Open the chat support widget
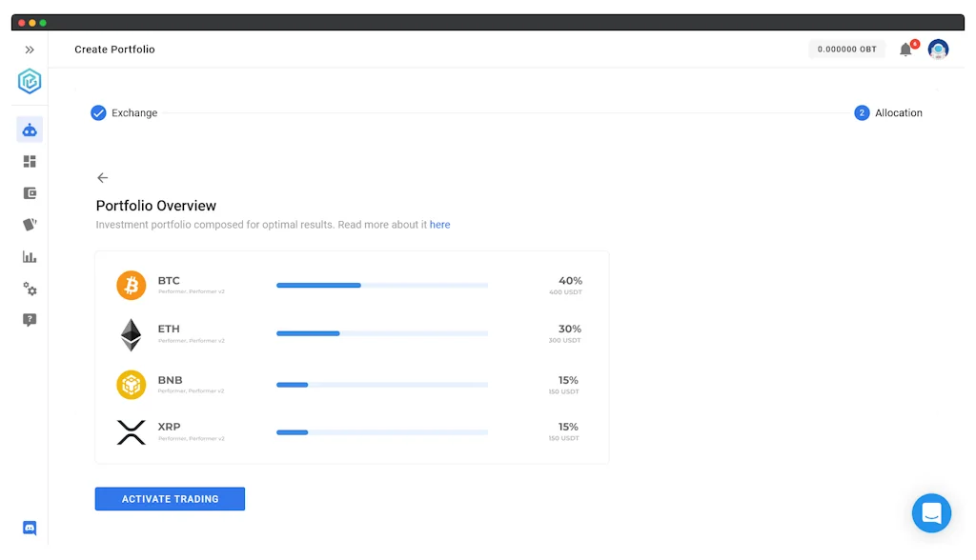The image size is (976, 560). click(x=931, y=513)
